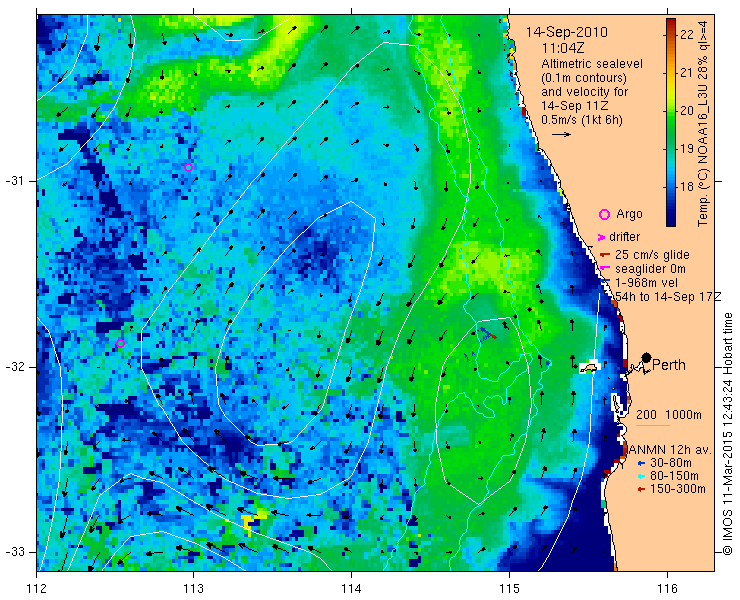Click the 'seaglider 0m' legend label
740x600 pixels.
click(650, 269)
